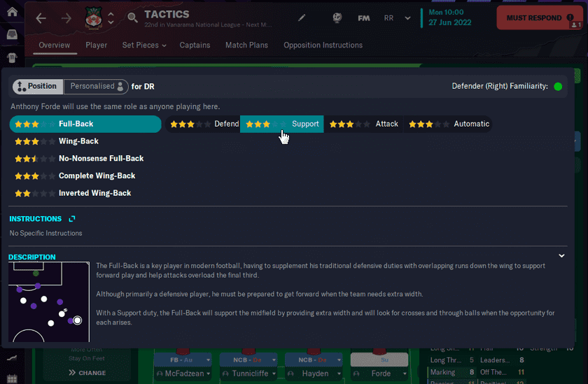Viewport: 588px width, 384px height.
Task: Expand the Set Pieces dropdown
Action: tap(144, 45)
